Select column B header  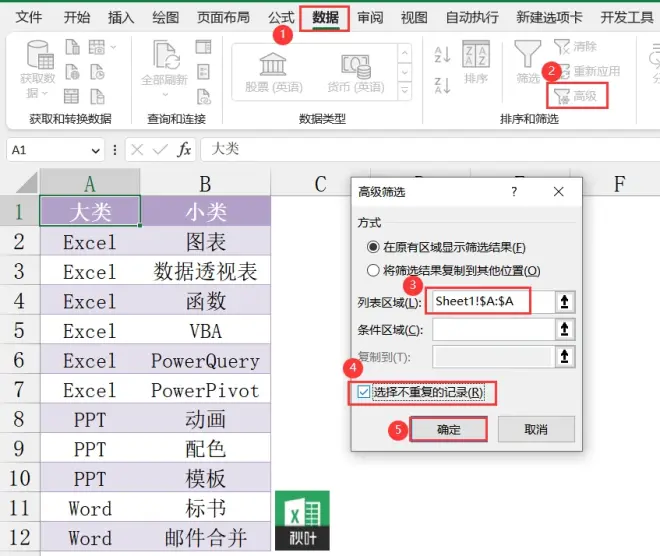[205, 184]
